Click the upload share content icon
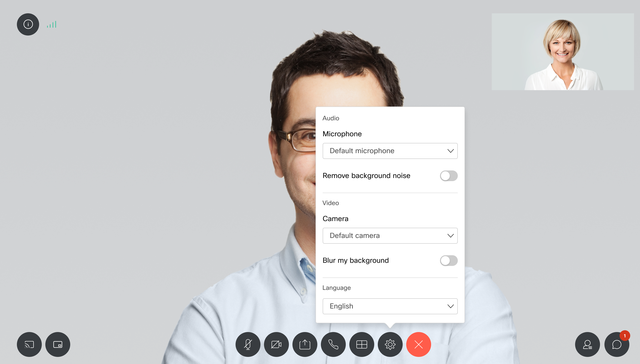 (305, 344)
